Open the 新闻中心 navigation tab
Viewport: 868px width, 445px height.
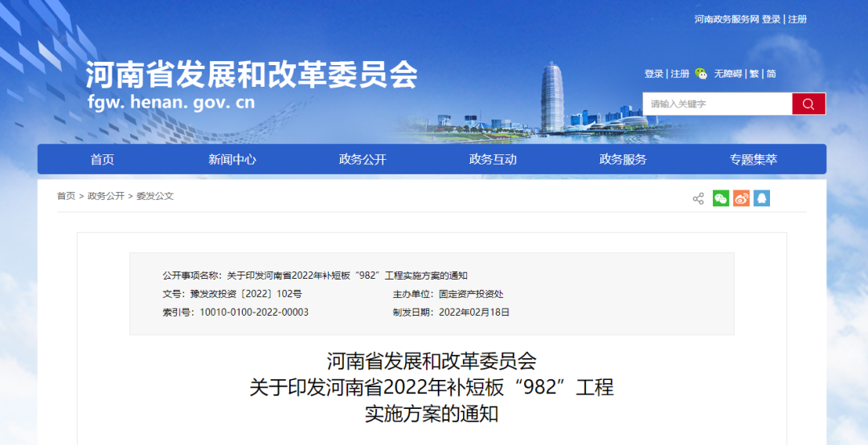(x=232, y=159)
